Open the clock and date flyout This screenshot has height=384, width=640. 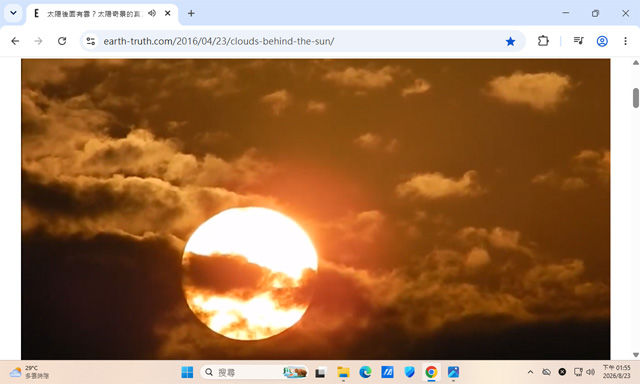[616, 372]
